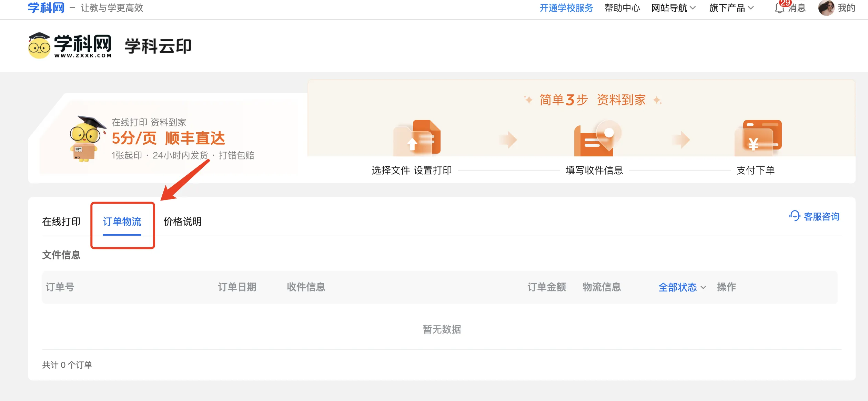Click the 我的 account label
Image resolution: width=868 pixels, height=401 pixels.
[x=846, y=8]
